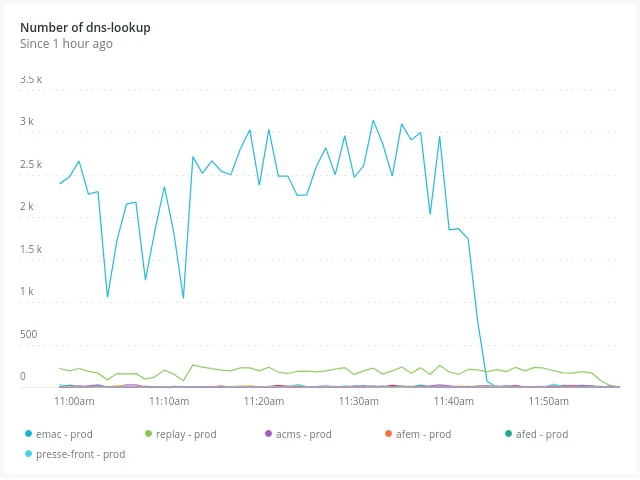The width and height of the screenshot is (640, 480).
Task: Click the Since 1 hour ago subtitle
Action: (66, 44)
